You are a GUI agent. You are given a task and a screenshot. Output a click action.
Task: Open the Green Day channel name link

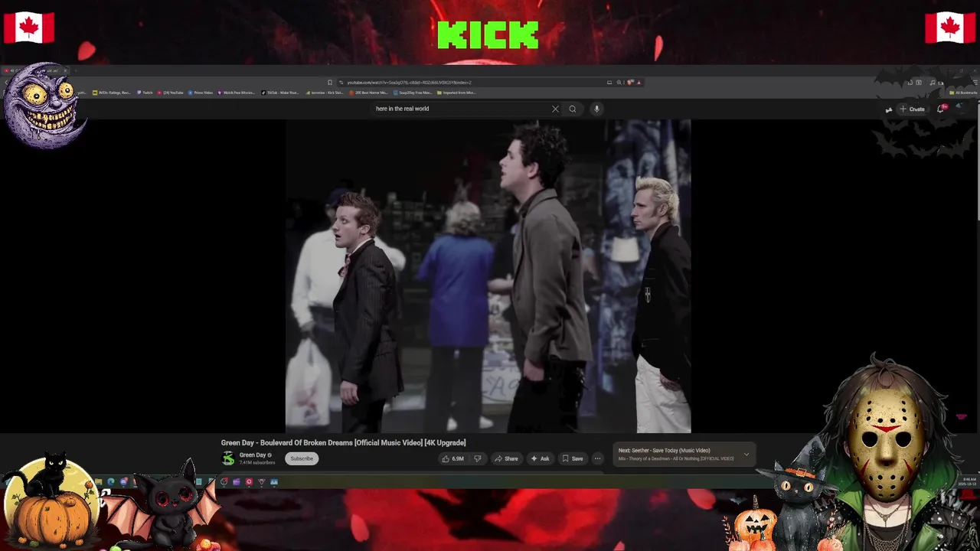coord(253,455)
